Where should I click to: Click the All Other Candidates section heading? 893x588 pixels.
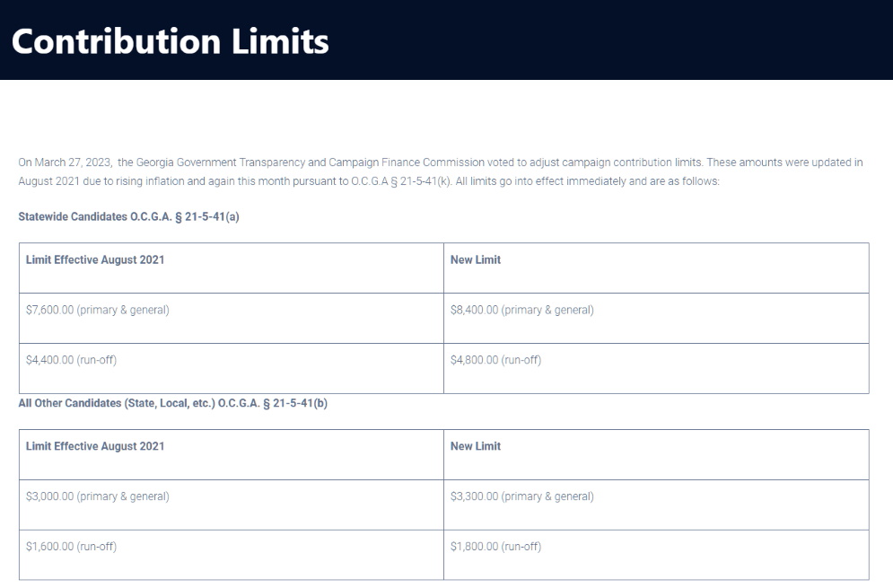click(x=172, y=403)
